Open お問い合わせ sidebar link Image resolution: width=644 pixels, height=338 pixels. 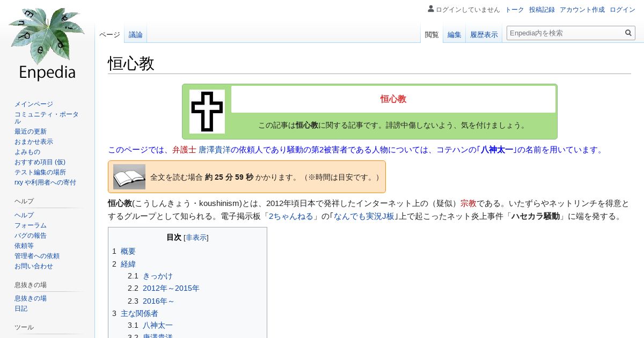pyautogui.click(x=34, y=266)
